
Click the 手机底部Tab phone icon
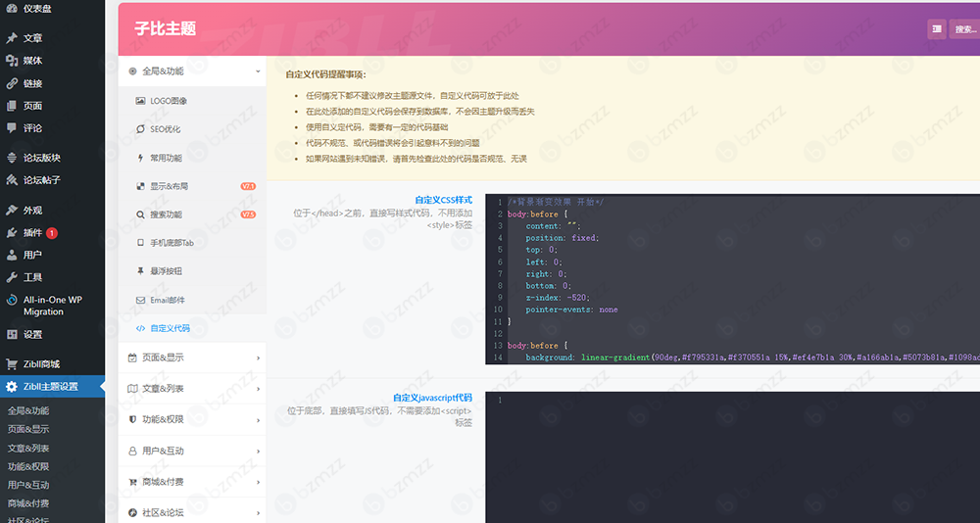140,243
